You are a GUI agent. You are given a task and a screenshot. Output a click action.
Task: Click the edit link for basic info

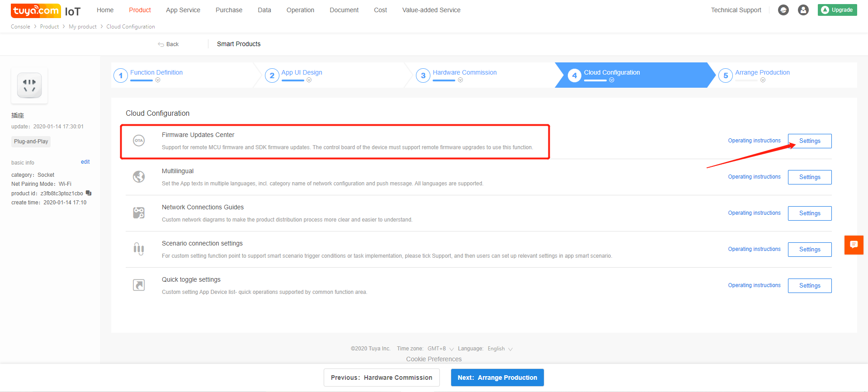[x=85, y=162]
